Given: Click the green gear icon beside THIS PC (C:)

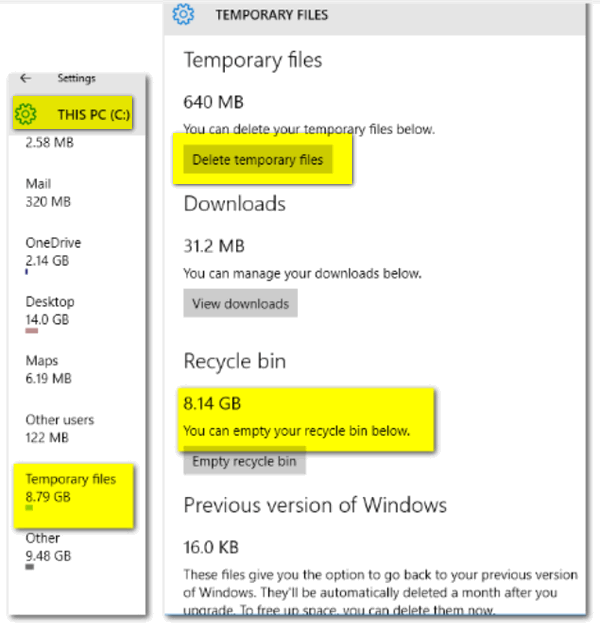Looking at the screenshot, I should (x=25, y=114).
